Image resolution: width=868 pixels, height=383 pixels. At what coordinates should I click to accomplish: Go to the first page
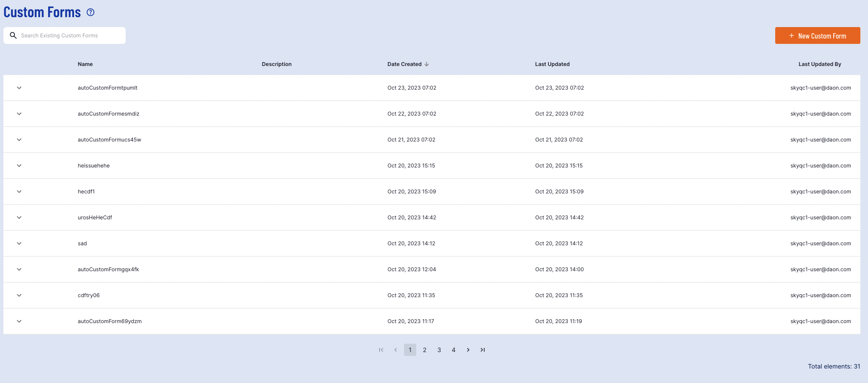(381, 350)
